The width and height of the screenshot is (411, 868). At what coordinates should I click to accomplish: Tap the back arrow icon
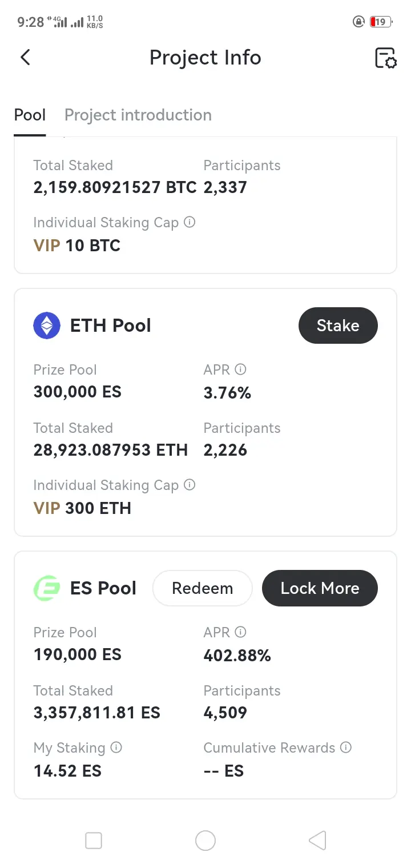tap(25, 57)
